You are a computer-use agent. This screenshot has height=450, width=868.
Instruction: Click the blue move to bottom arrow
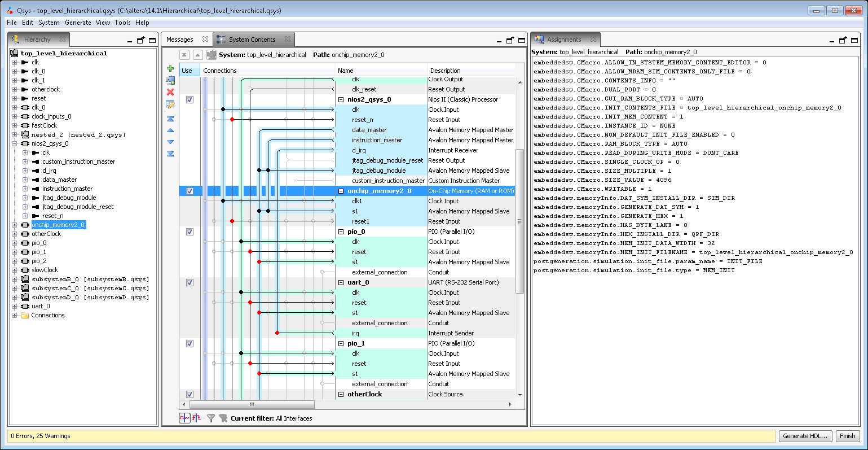[x=170, y=154]
